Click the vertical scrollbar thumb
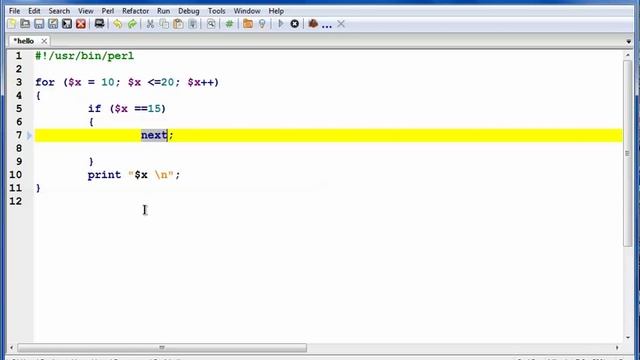 coord(628,153)
